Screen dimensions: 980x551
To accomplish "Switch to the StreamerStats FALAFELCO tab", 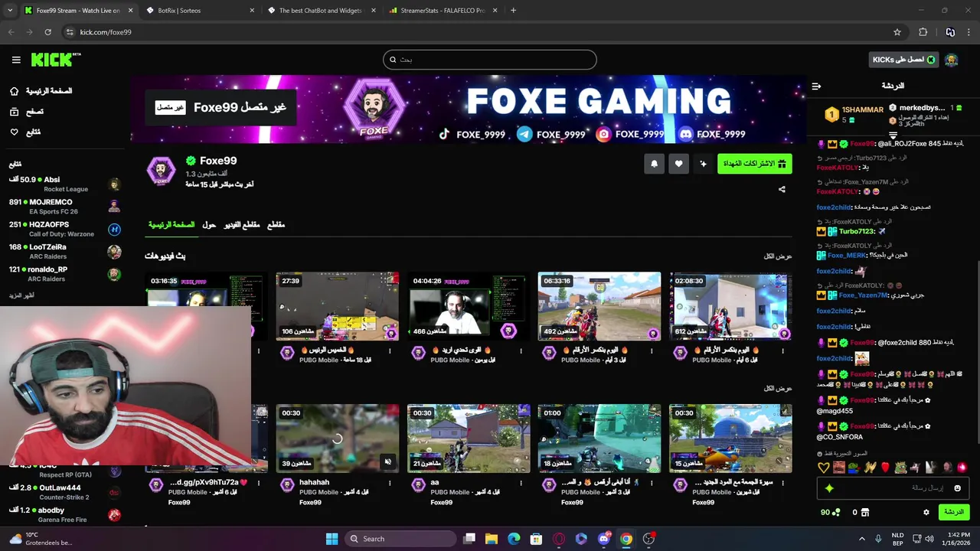I will [x=443, y=11].
